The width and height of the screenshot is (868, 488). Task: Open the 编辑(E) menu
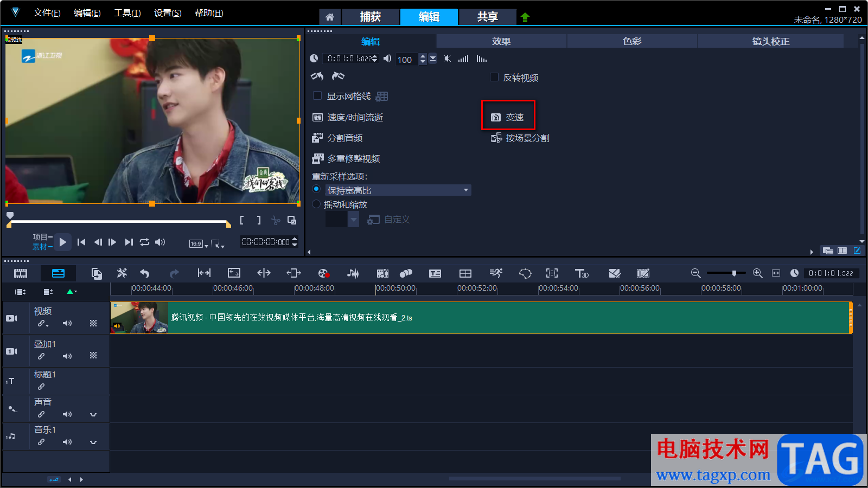(x=87, y=12)
